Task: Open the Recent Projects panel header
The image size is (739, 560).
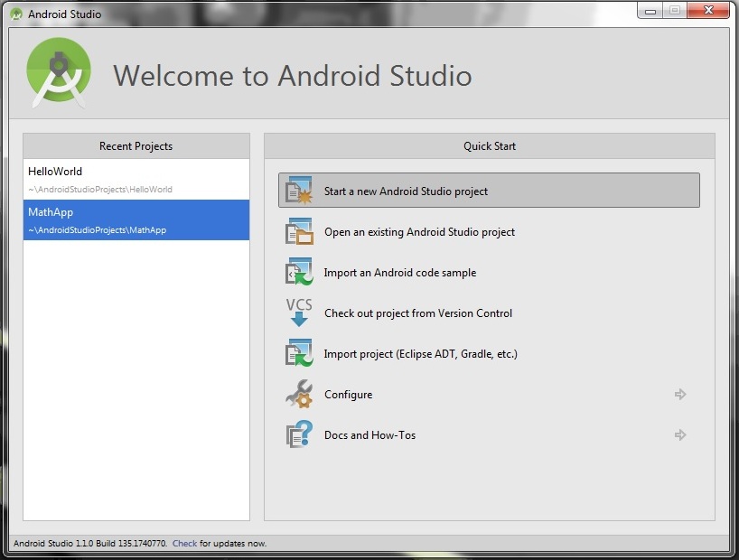Action: 136,145
